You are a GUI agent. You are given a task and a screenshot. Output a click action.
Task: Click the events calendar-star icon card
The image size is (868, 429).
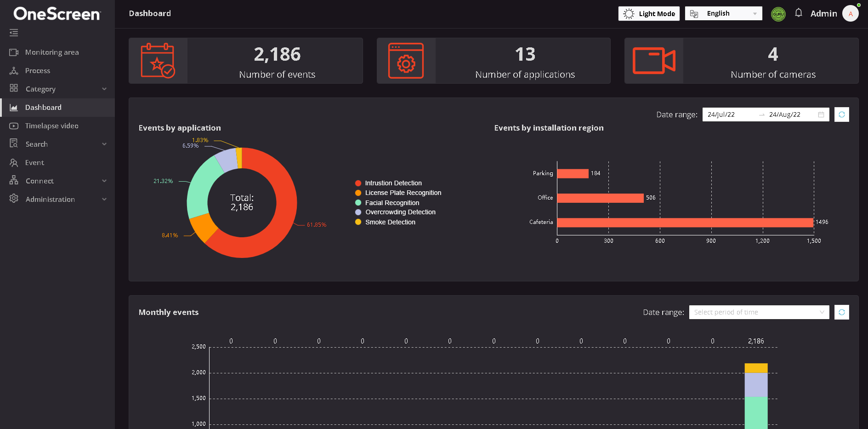pyautogui.click(x=158, y=61)
